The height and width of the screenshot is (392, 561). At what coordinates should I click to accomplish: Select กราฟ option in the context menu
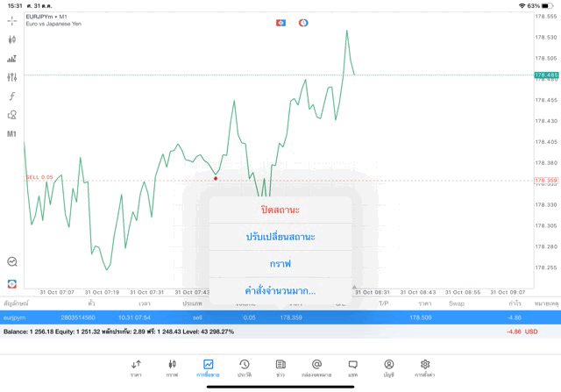point(280,263)
